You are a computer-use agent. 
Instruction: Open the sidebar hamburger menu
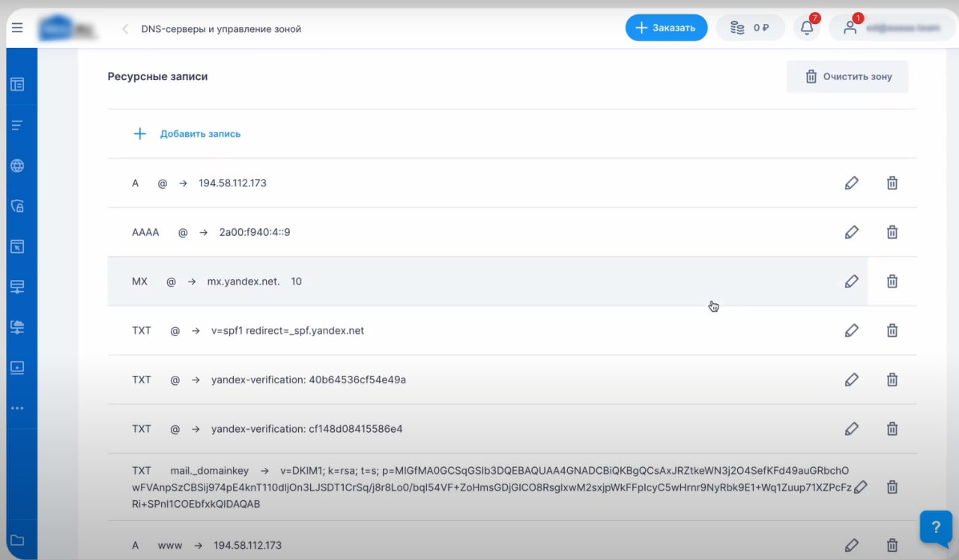coord(16,28)
